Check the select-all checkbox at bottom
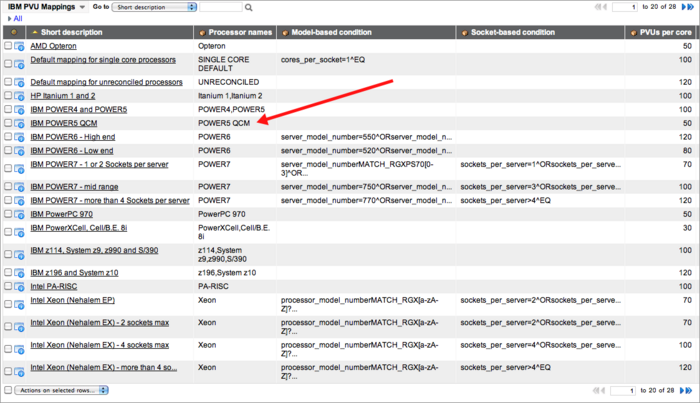Viewport: 700px width, 403px height. click(x=8, y=390)
